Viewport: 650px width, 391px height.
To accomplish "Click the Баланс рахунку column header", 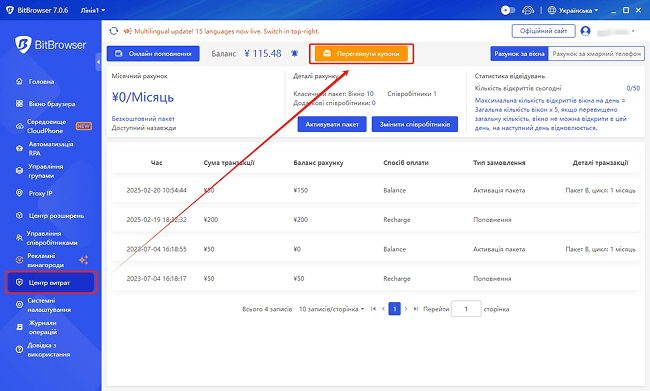I will 318,163.
